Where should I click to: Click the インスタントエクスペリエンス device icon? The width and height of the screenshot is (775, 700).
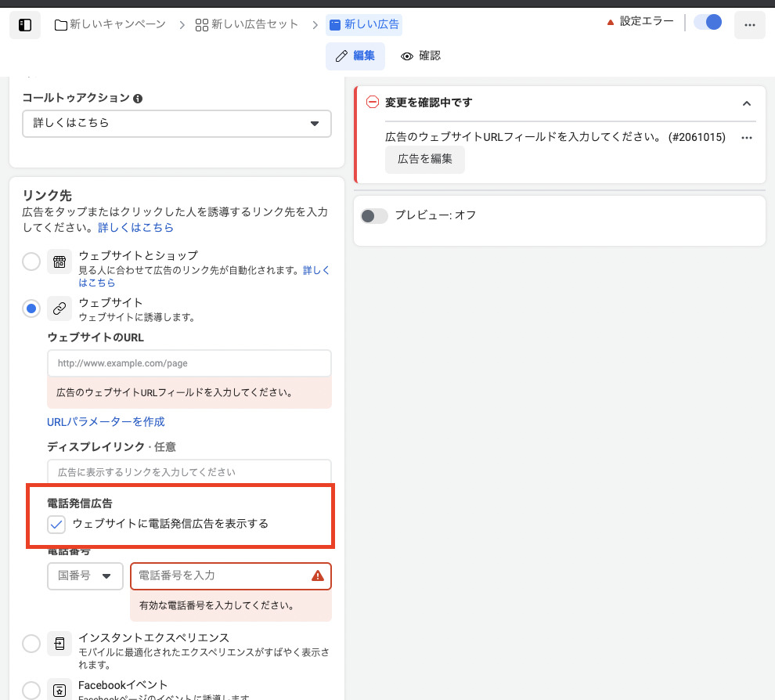point(59,643)
